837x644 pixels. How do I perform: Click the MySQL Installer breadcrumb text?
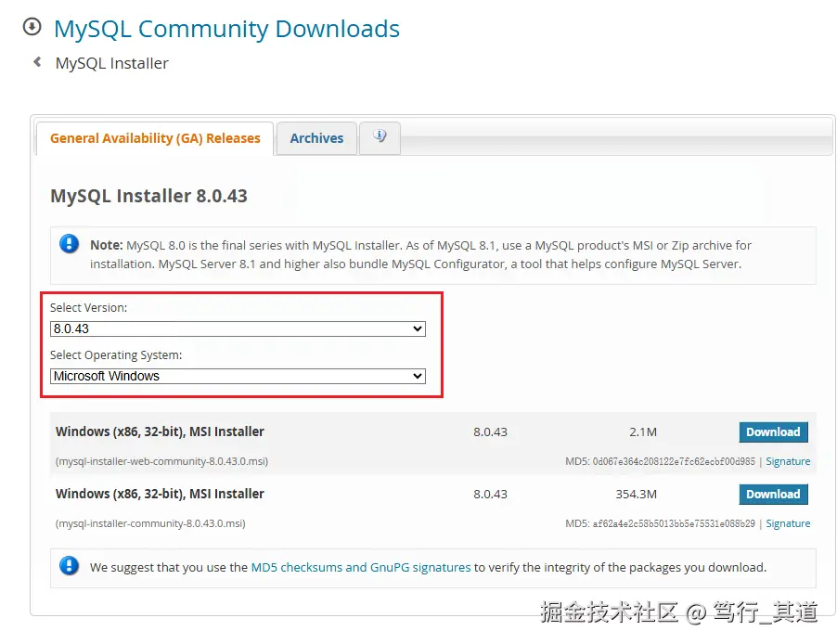click(112, 63)
